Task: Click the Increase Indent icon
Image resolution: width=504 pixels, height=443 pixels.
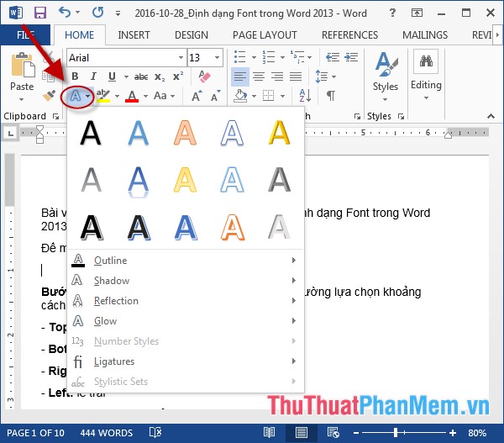Action: [351, 57]
